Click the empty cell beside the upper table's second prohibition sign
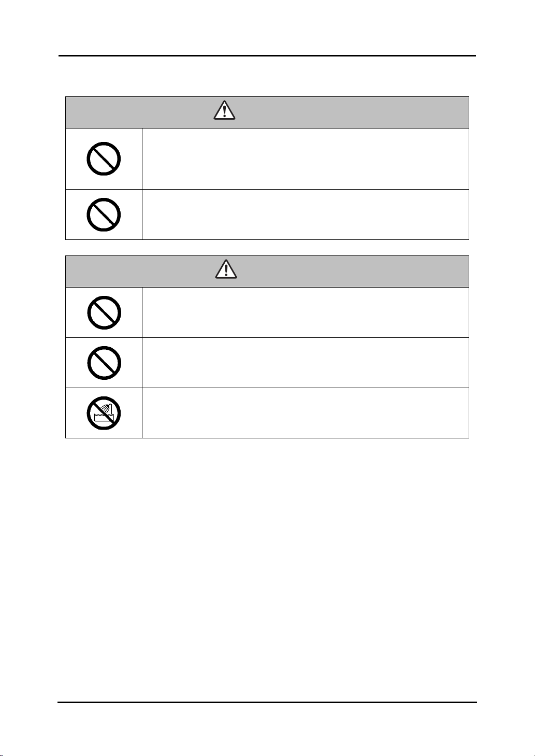Viewport: 535px width, 756px height. click(x=305, y=214)
